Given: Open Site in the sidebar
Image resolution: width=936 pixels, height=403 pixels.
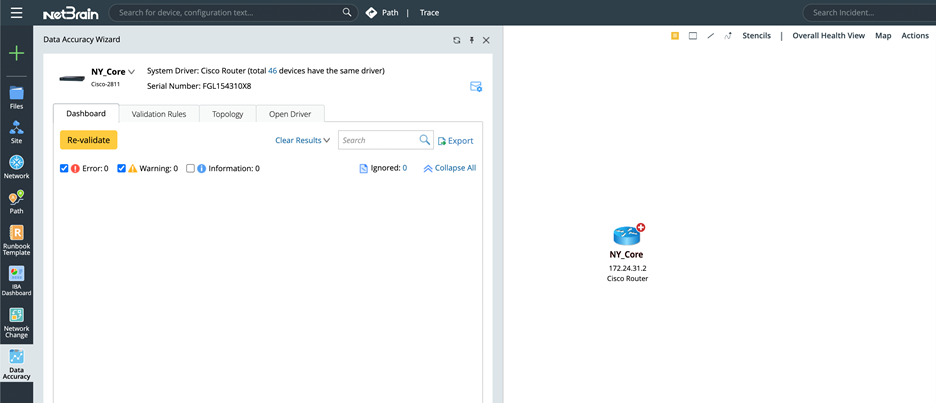Looking at the screenshot, I should 17,133.
